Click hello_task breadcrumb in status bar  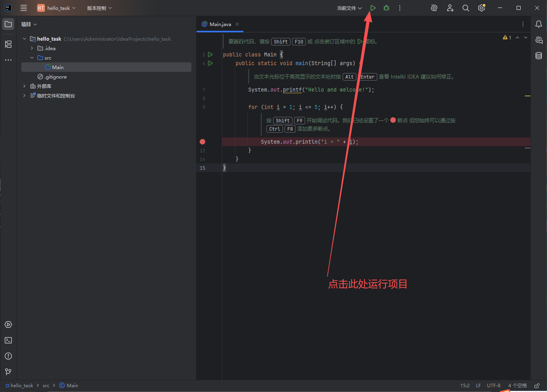click(19, 386)
